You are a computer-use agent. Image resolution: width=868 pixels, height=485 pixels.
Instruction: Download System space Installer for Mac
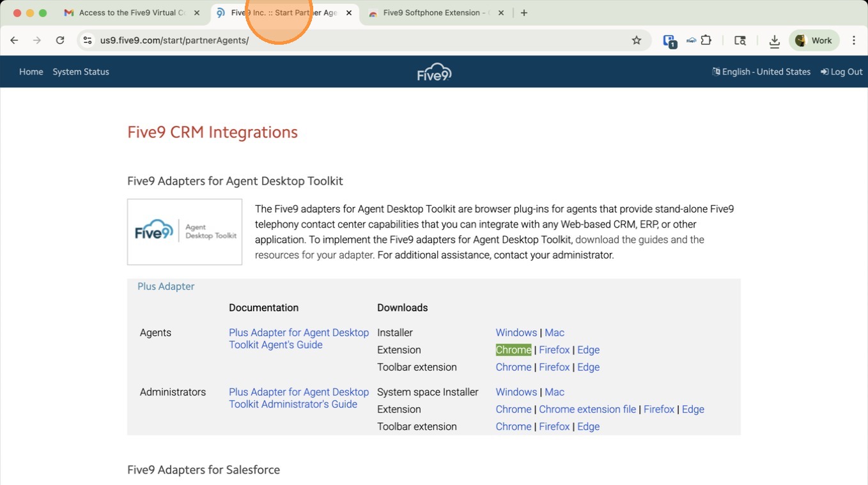554,392
